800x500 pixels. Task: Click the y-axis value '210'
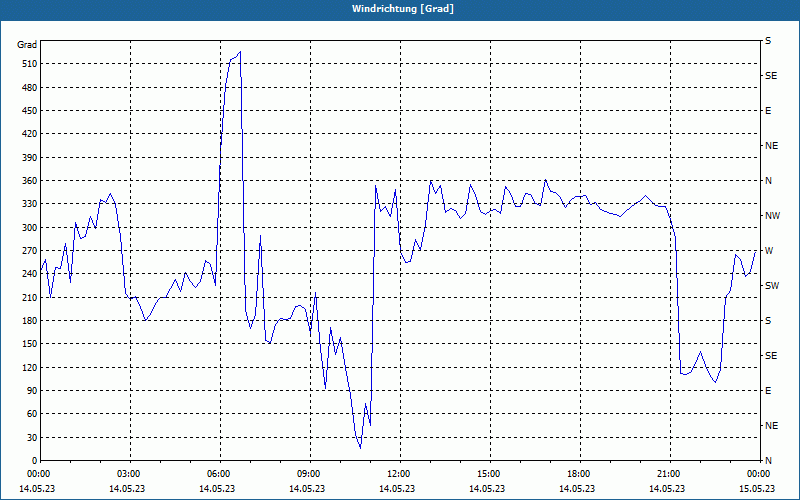point(29,297)
